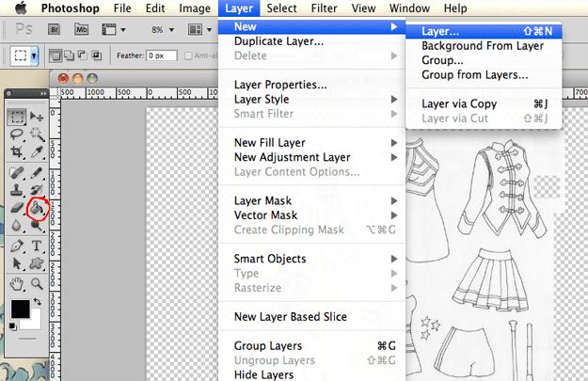Open the File menu

click(122, 8)
